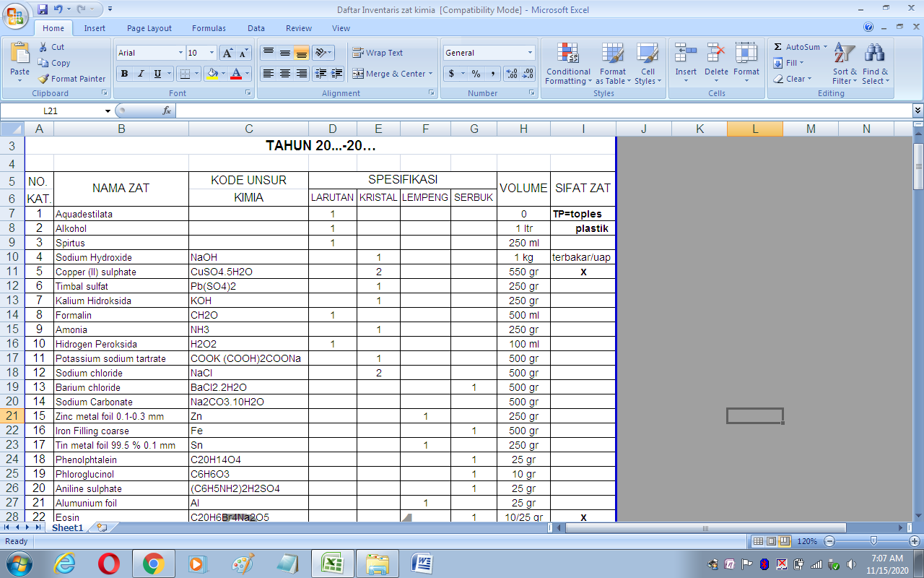This screenshot has width=924, height=578.
Task: Decrease font size with Shrink Font
Action: pos(243,53)
